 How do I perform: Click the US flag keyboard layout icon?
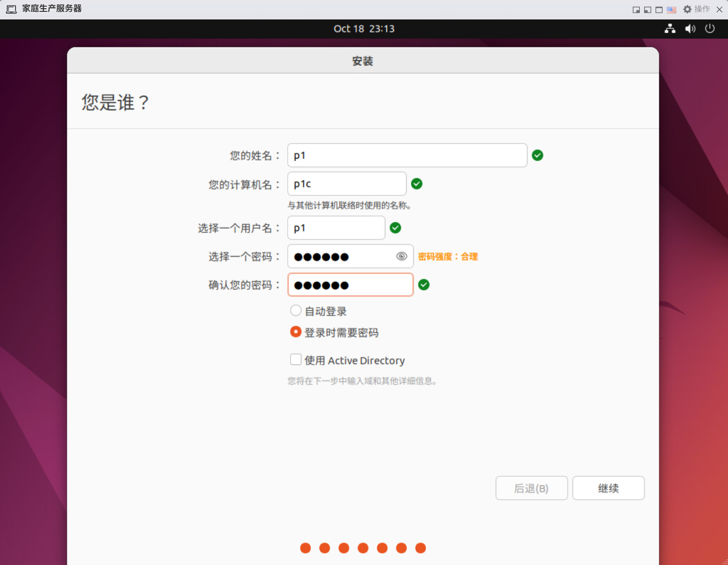(672, 9)
